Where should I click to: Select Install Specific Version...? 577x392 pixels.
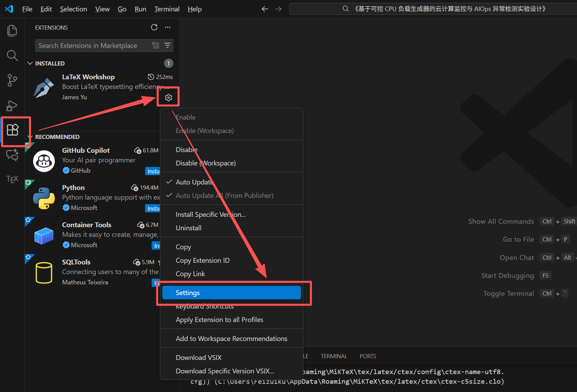click(x=232, y=214)
